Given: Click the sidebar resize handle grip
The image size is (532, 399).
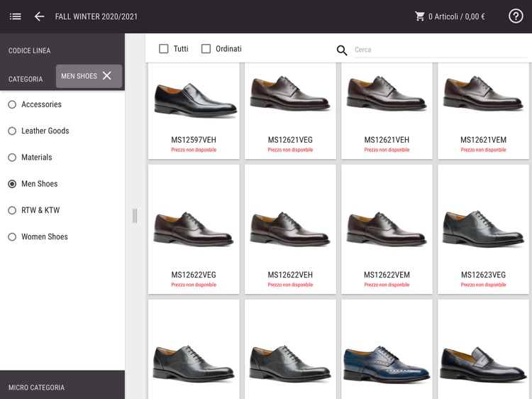Looking at the screenshot, I should 135,216.
